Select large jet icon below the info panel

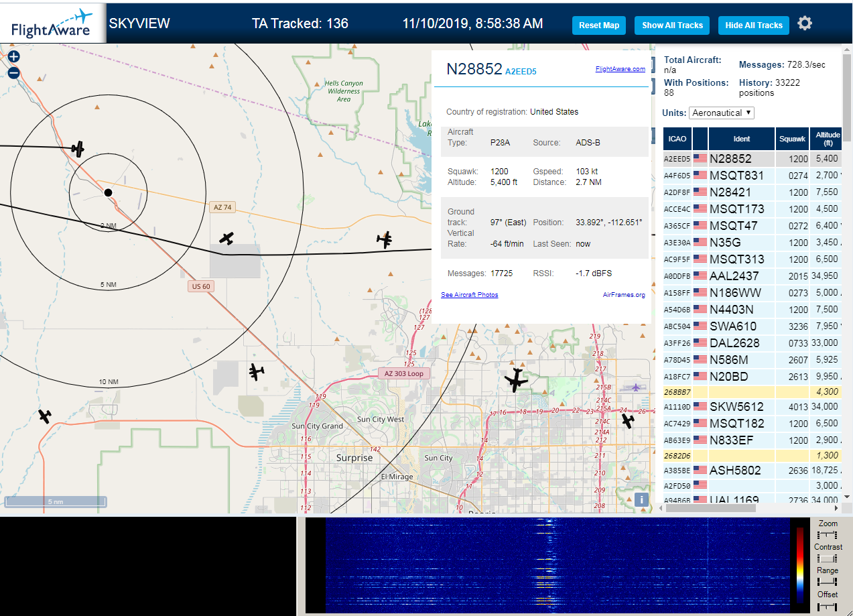pyautogui.click(x=516, y=380)
